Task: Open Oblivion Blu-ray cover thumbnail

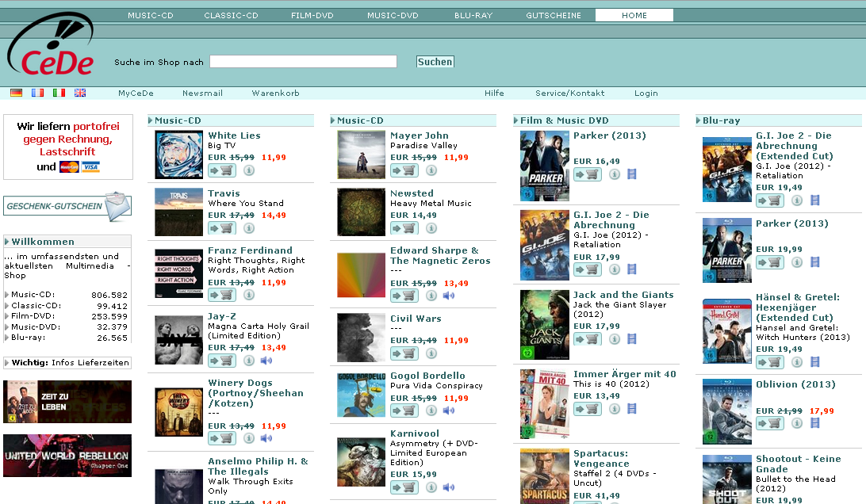Action: coord(726,411)
